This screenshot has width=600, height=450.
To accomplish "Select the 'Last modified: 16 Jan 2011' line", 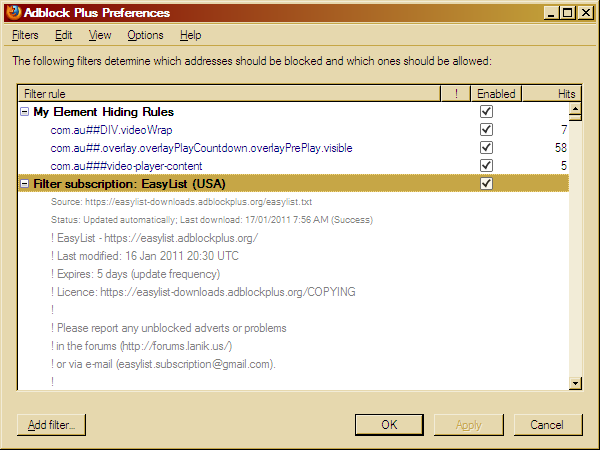I will tap(145, 256).
